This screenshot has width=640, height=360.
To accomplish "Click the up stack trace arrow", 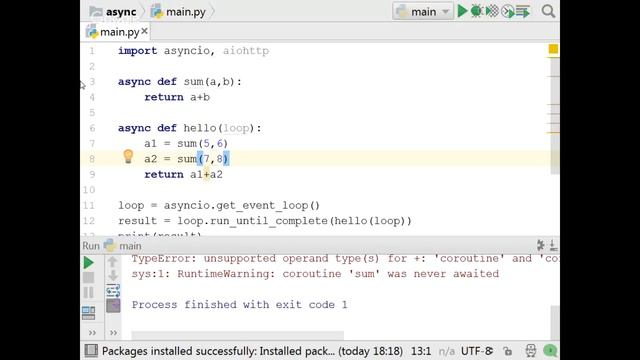I will (113, 261).
